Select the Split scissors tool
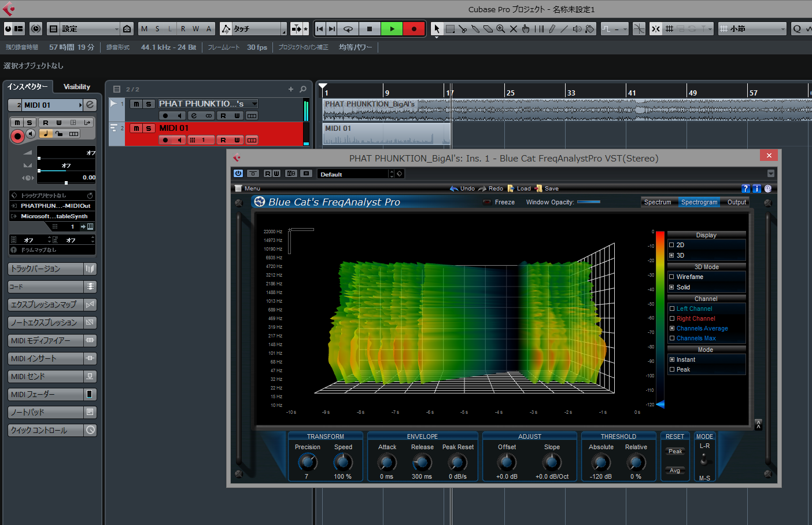The height and width of the screenshot is (525, 812). [x=463, y=28]
